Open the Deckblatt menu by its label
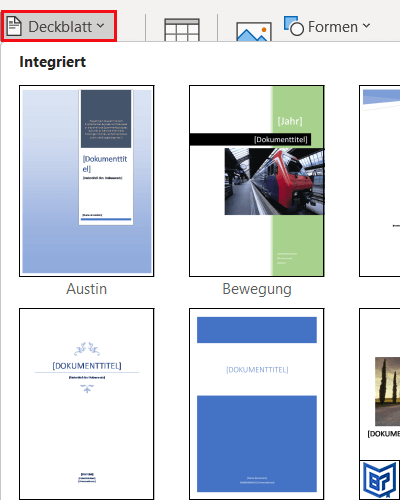Screen dimensions: 400x500 pyautogui.click(x=60, y=27)
